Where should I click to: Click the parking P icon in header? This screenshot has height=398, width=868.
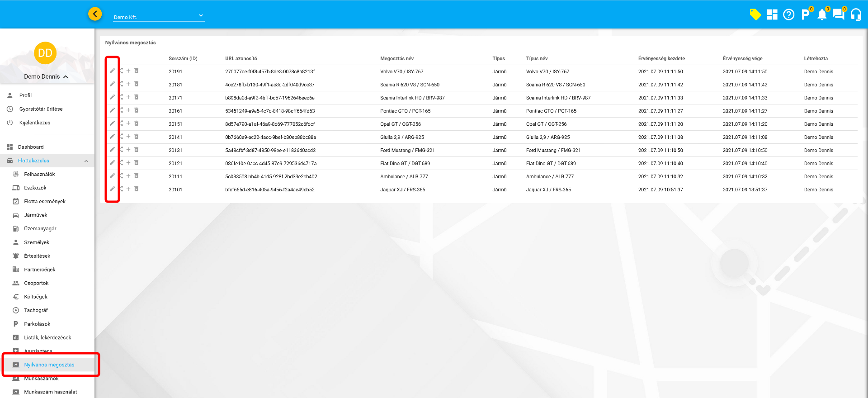[805, 15]
